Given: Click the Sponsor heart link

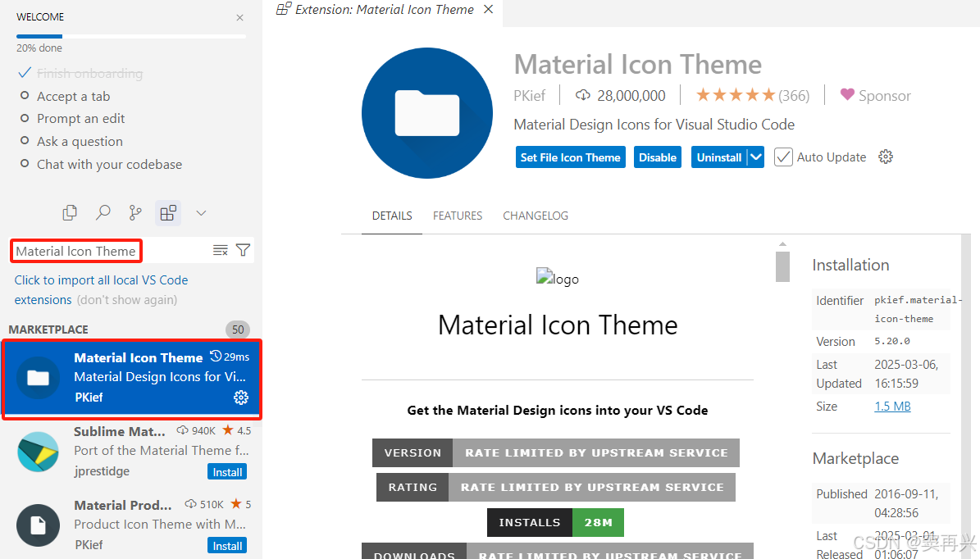Looking at the screenshot, I should 875,96.
